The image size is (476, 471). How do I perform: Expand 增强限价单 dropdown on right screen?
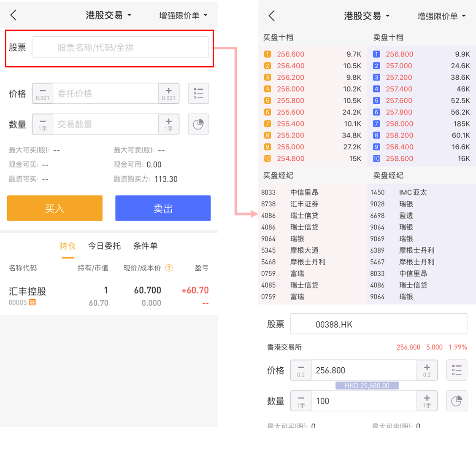coord(441,16)
